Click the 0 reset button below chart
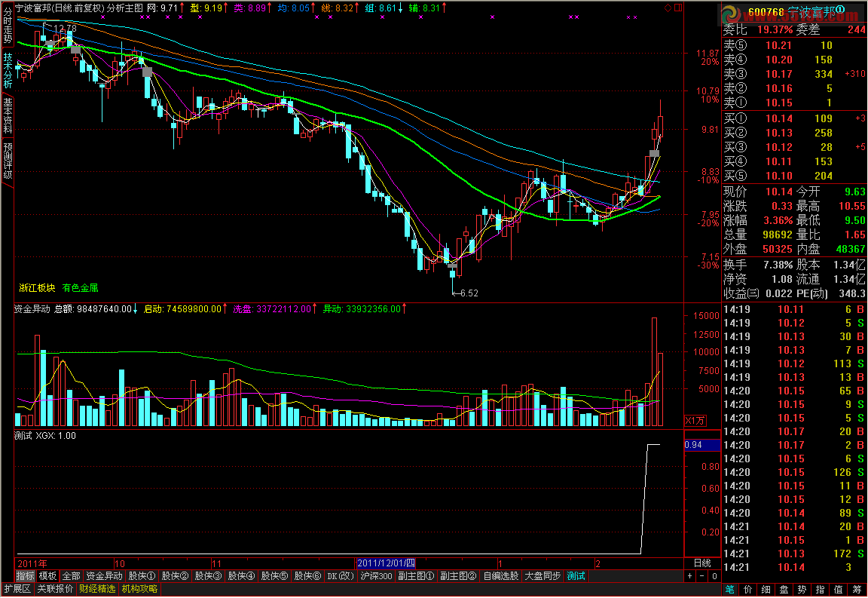This screenshot has width=868, height=598. pos(714,576)
